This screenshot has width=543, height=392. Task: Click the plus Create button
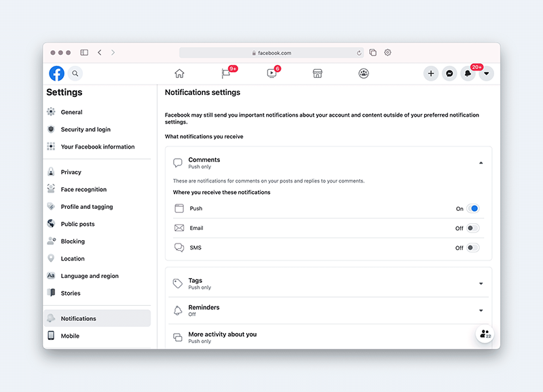click(431, 73)
